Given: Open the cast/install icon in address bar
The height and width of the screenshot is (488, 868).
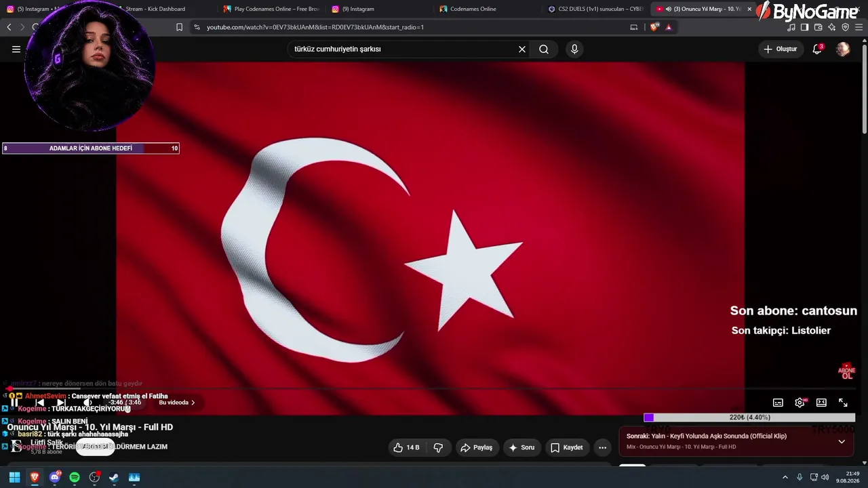Looking at the screenshot, I should 634,27.
